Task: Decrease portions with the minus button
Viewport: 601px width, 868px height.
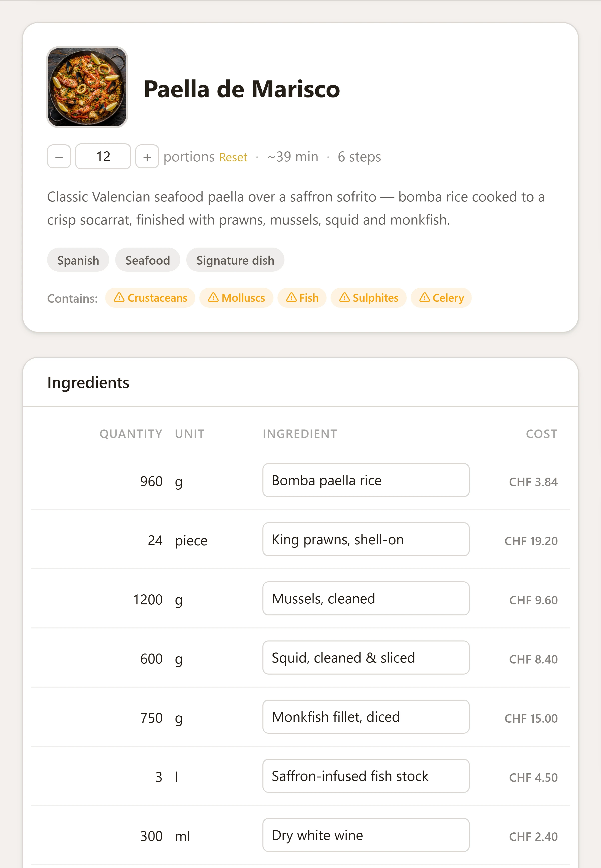Action: (x=59, y=156)
